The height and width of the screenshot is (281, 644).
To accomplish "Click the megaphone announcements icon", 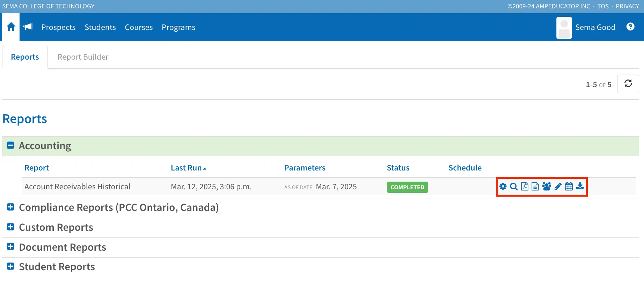I will [28, 27].
